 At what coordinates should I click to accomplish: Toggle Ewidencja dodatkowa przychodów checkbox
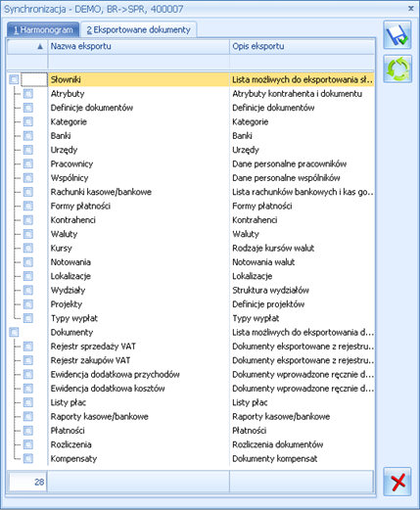28,374
